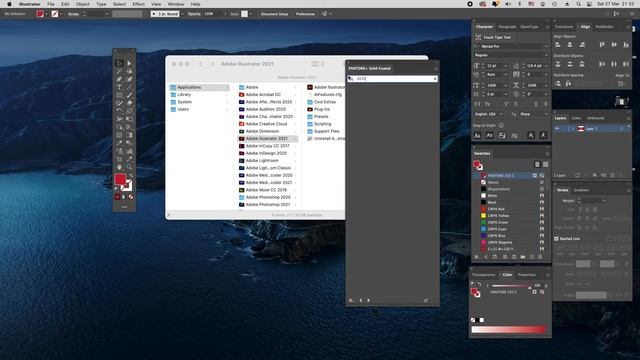The width and height of the screenshot is (640, 360).
Task: Click the Swatches thumbnail view icon
Action: point(545,164)
